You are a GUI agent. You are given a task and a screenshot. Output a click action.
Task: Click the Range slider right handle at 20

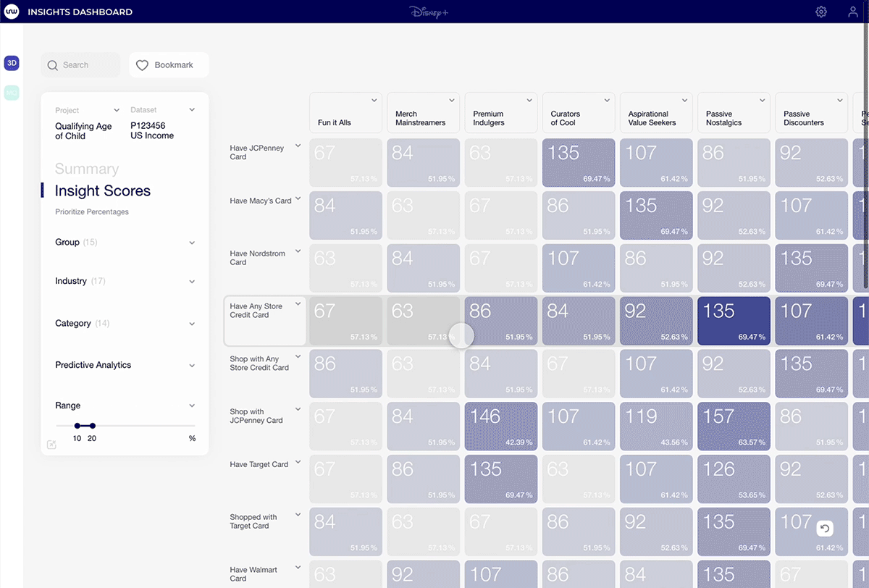(x=92, y=426)
